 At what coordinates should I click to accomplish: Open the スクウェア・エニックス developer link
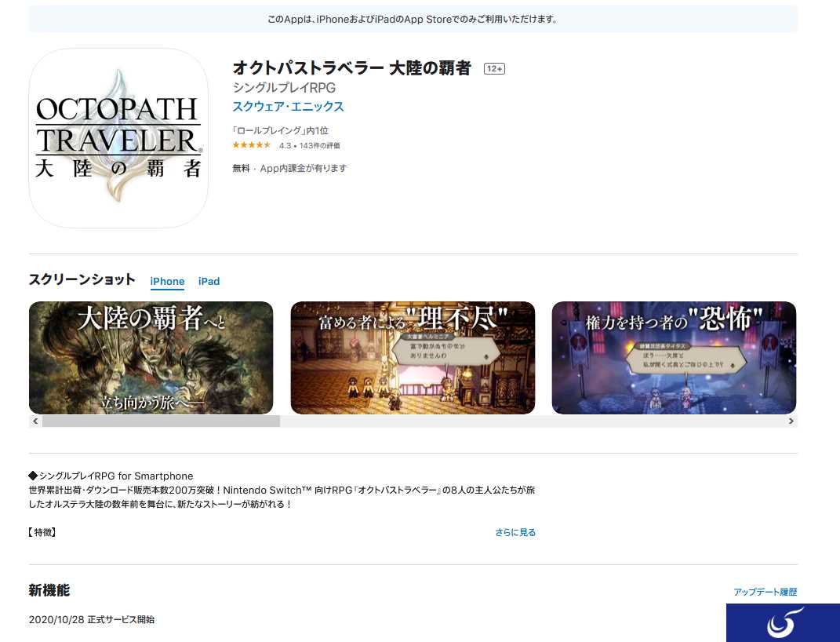pos(288,107)
